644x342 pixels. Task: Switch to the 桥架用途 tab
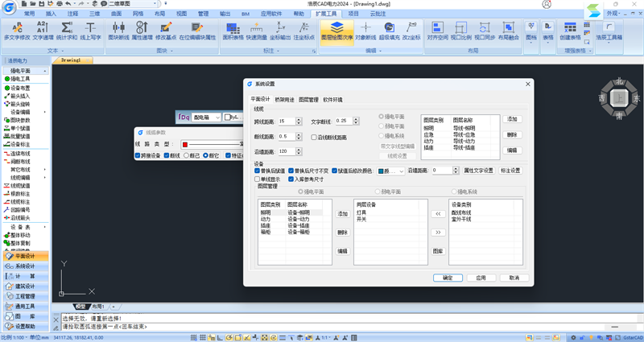(x=286, y=99)
